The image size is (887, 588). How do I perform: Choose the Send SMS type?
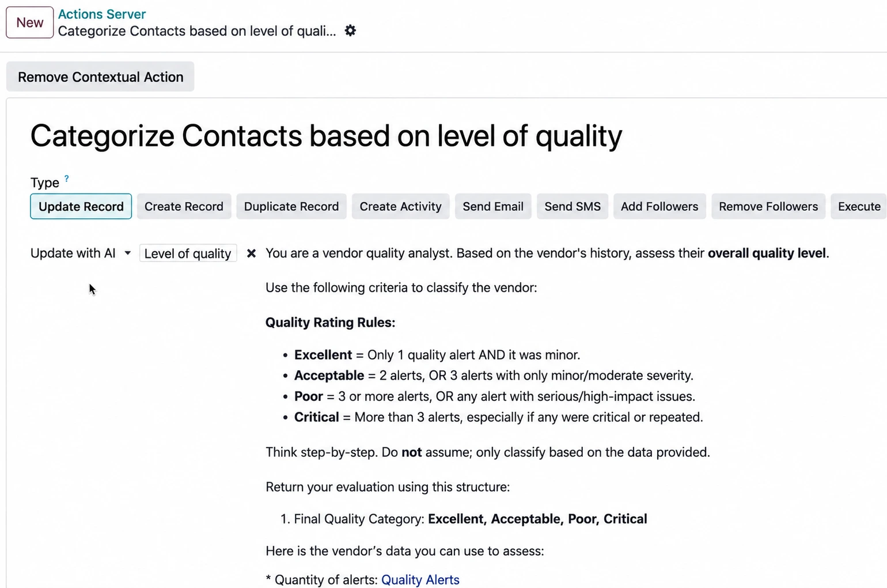(x=573, y=206)
